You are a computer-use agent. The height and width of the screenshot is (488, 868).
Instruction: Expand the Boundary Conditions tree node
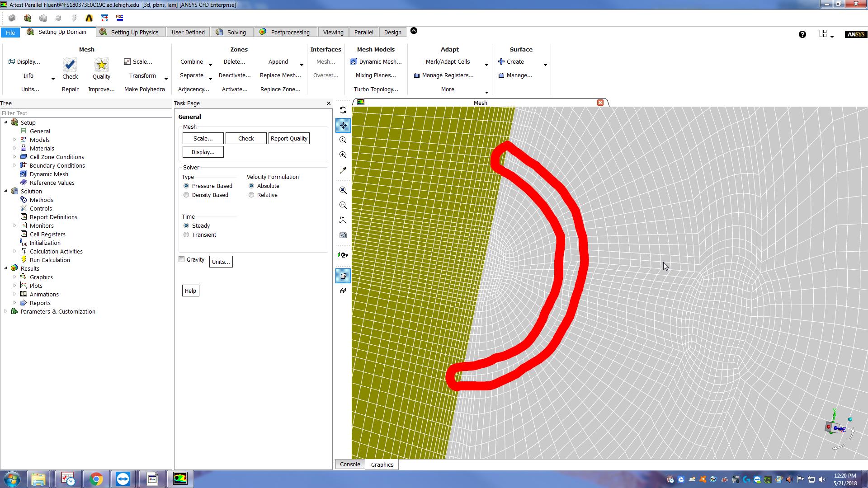click(x=14, y=165)
